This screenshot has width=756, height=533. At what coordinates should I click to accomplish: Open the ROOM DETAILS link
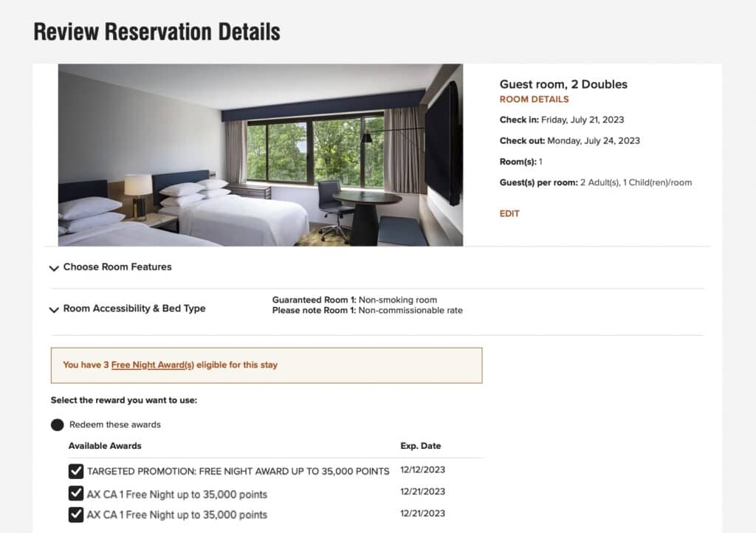click(x=534, y=99)
